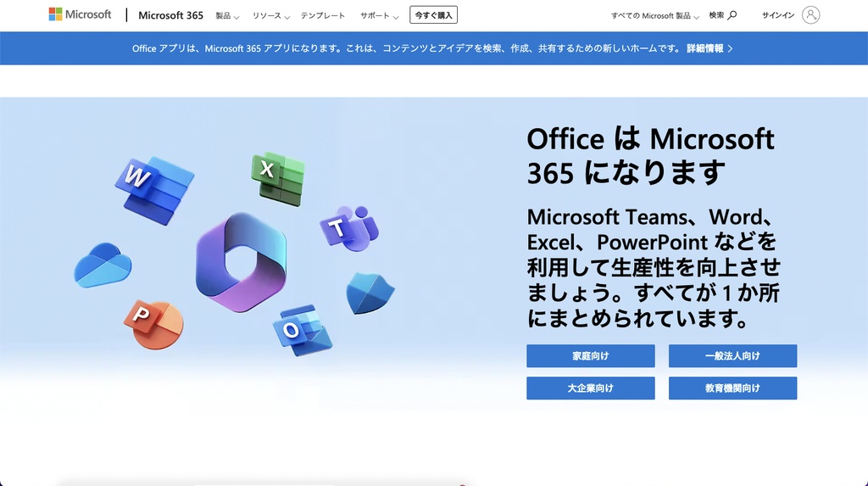Click the サインイン link

point(778,15)
